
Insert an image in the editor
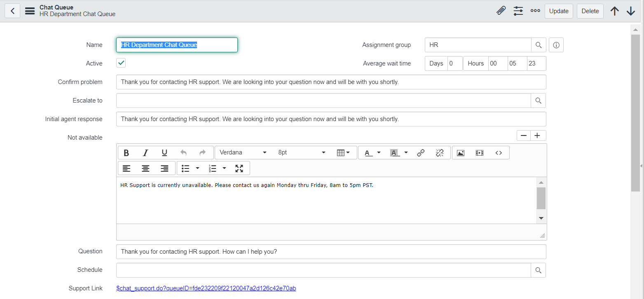(461, 153)
